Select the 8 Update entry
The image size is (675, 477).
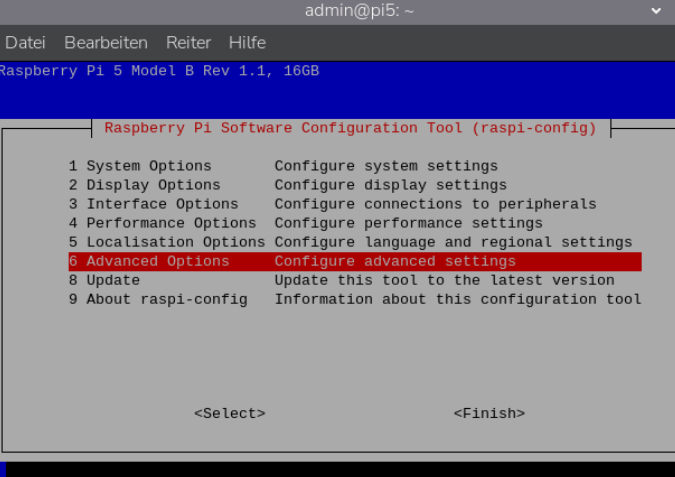tap(104, 280)
